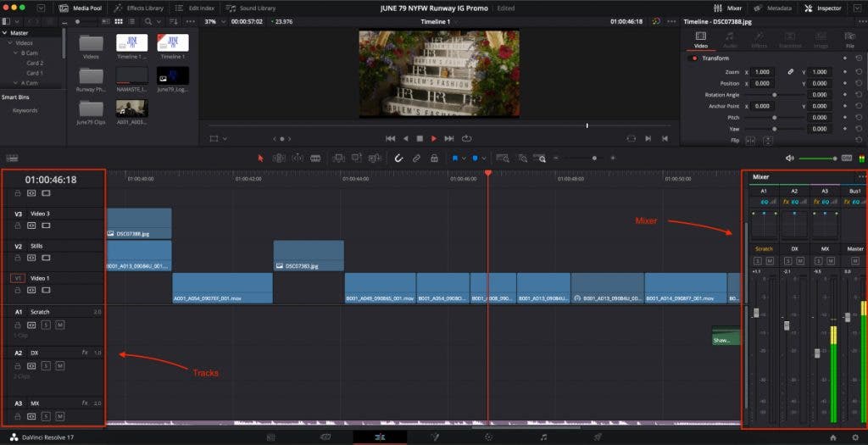
Task: Open the Mixer panel from top bar
Action: (x=727, y=8)
